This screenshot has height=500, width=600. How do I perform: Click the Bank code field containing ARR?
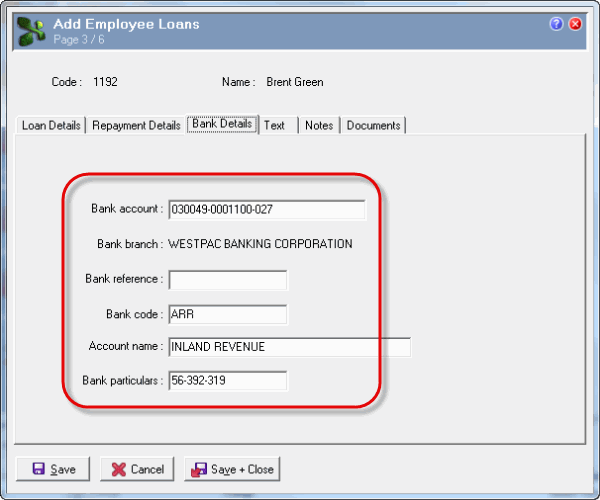[x=228, y=314]
